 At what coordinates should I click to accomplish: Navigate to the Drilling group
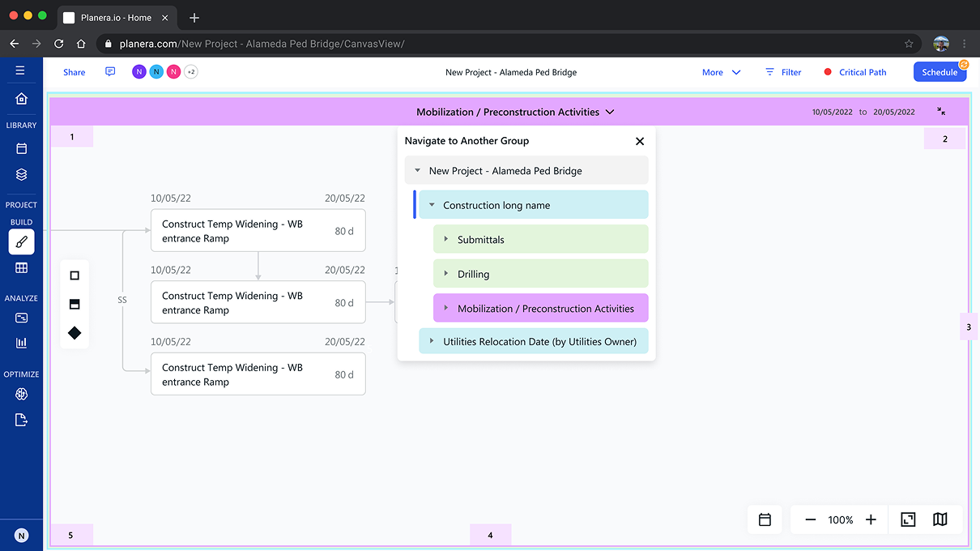coord(541,274)
